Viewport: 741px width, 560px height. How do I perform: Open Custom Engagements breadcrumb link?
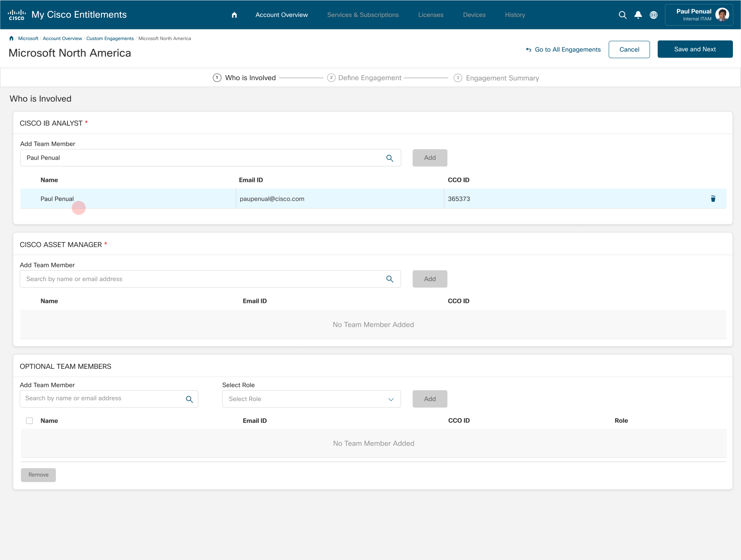(x=110, y=39)
